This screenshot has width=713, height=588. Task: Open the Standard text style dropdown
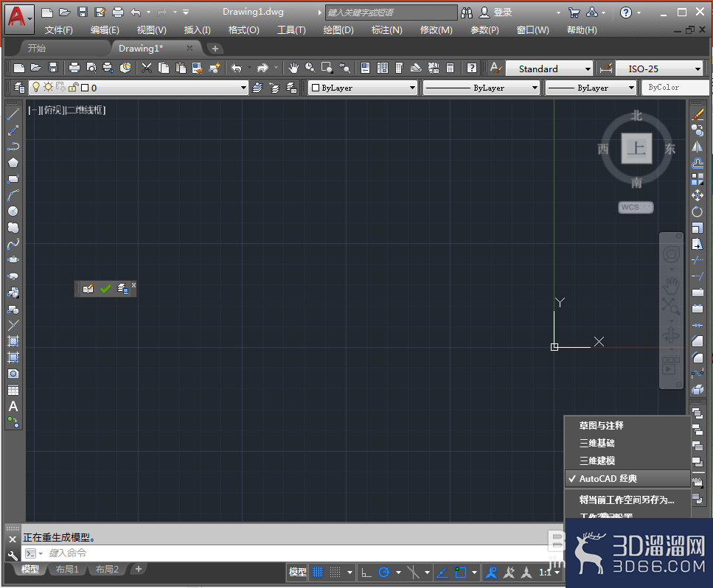pyautogui.click(x=588, y=69)
